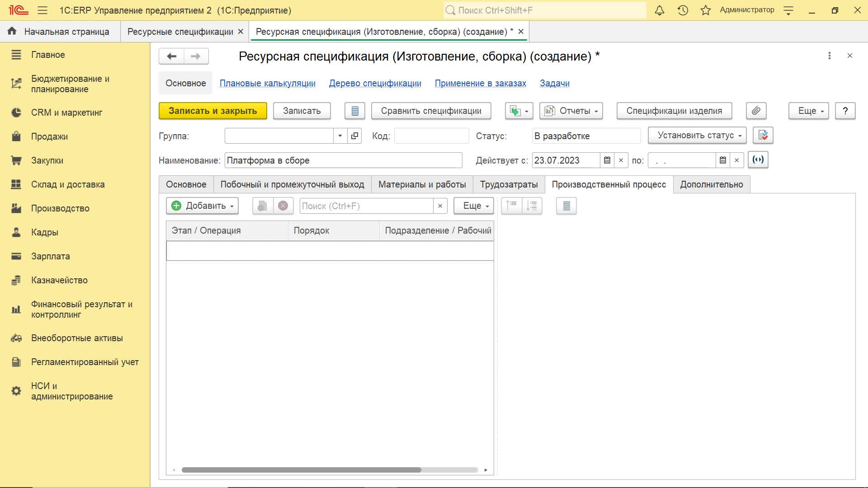Screen dimensions: 868x488
Task: Open help question mark button
Action: click(845, 111)
